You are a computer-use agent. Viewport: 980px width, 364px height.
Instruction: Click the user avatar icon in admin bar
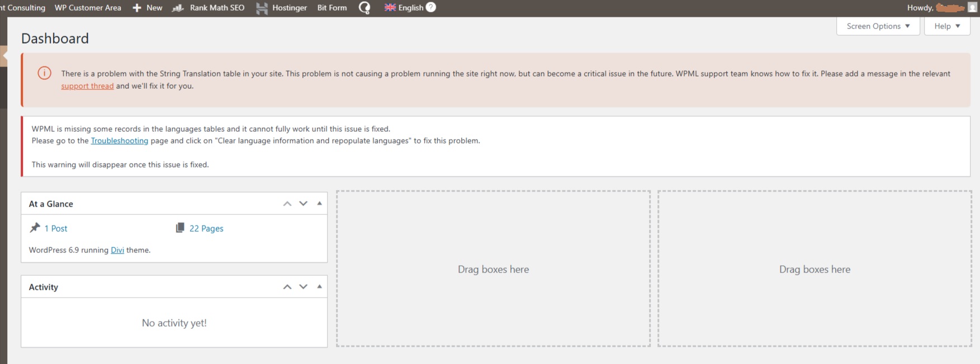[972, 8]
